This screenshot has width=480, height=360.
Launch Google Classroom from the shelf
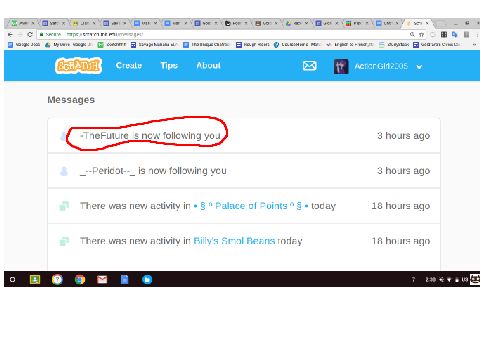[35, 279]
